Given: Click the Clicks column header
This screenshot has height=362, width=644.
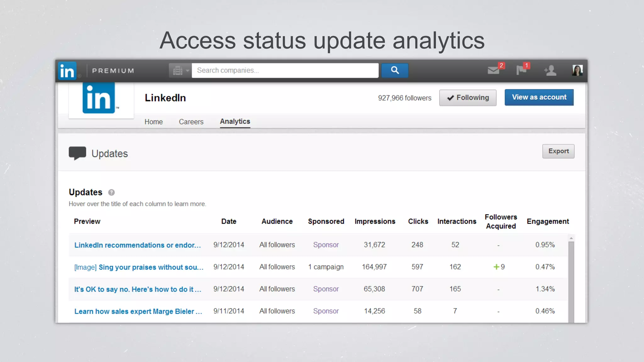Looking at the screenshot, I should 418,222.
